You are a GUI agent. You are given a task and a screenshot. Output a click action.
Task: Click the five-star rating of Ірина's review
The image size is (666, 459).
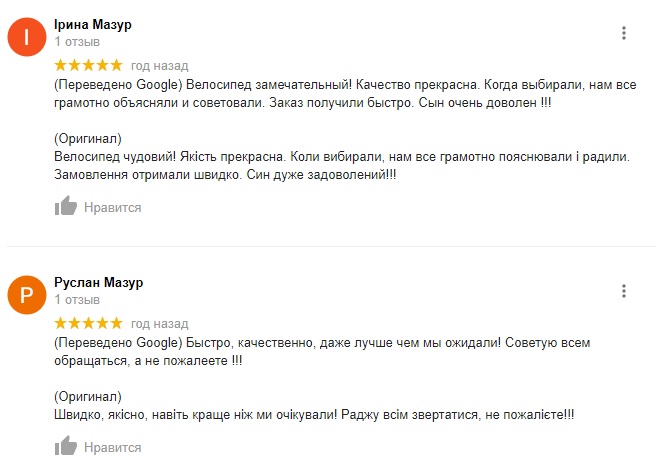pos(88,65)
